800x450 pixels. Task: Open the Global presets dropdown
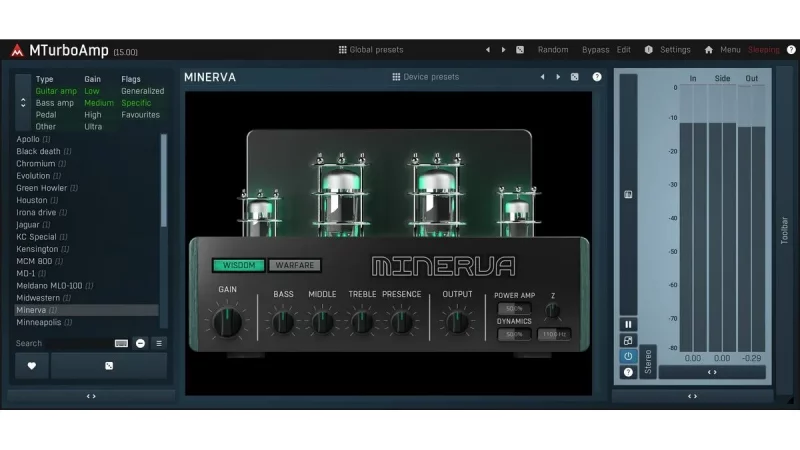[x=371, y=49]
